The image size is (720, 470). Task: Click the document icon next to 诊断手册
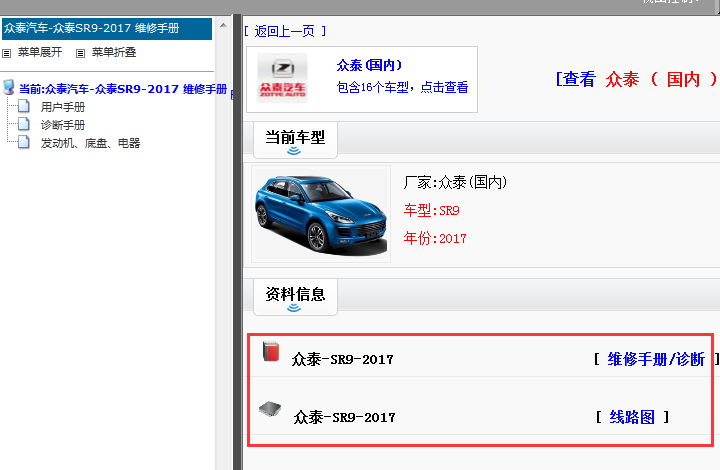tap(24, 124)
